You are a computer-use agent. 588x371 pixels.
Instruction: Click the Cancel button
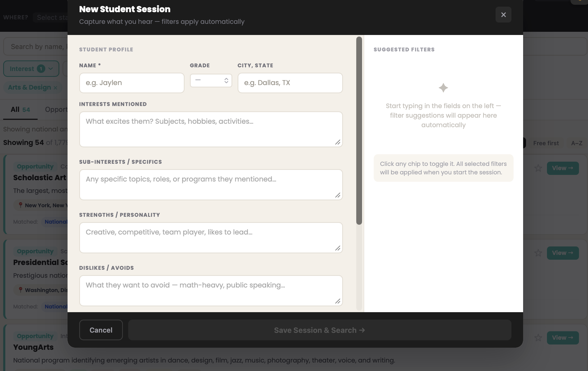coord(101,330)
